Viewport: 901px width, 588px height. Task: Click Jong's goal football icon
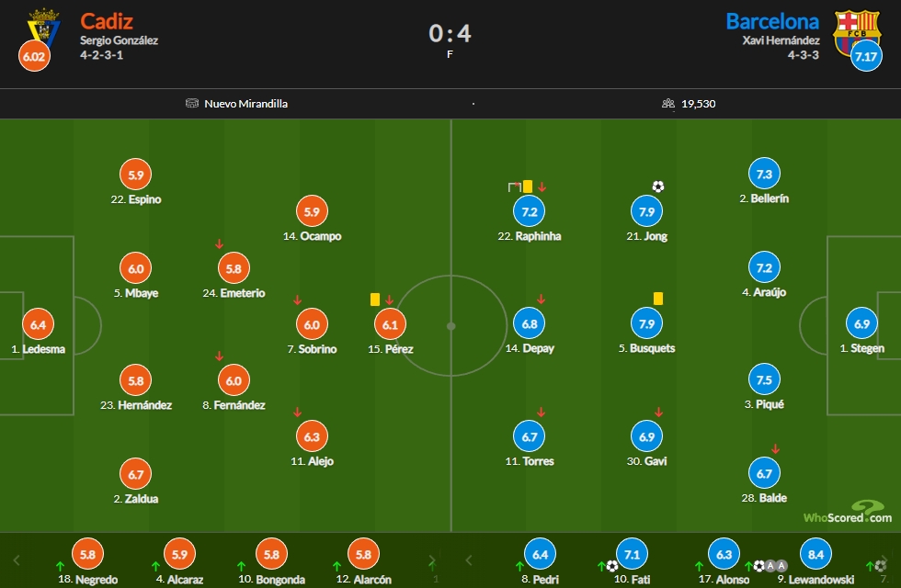(658, 186)
